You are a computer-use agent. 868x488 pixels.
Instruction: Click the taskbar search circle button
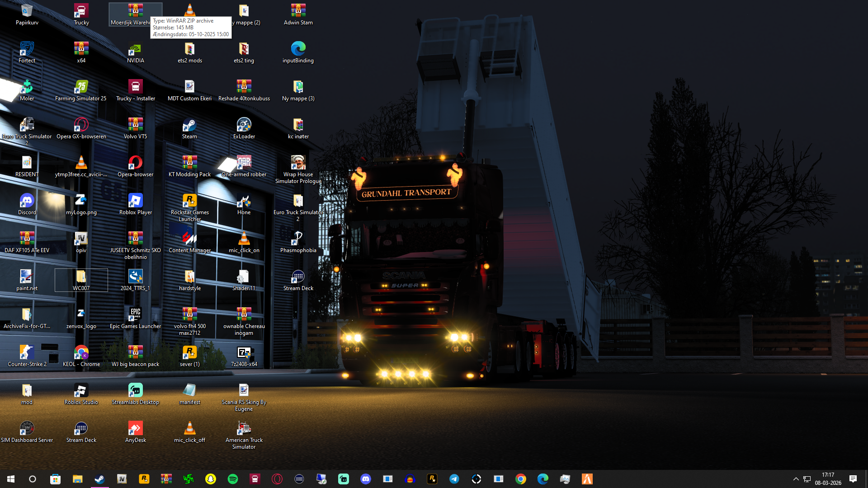pos(33,479)
